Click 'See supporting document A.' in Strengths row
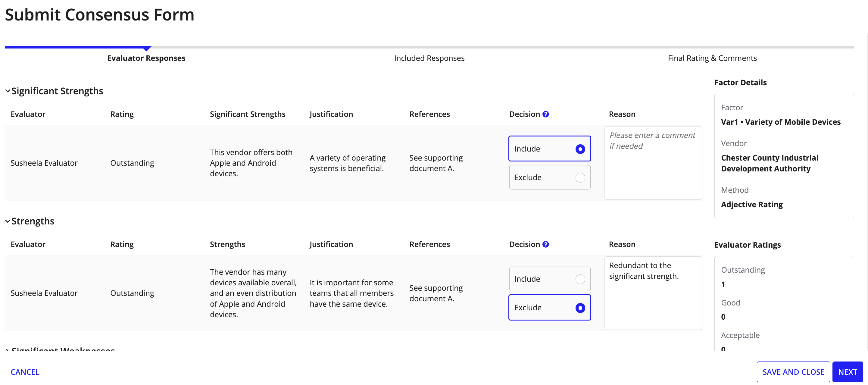 [x=436, y=293]
